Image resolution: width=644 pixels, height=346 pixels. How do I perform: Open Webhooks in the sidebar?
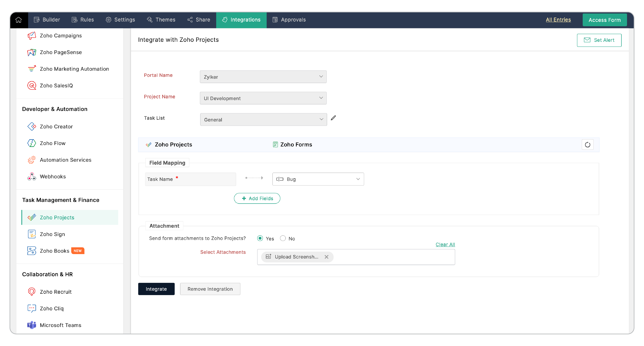53,176
